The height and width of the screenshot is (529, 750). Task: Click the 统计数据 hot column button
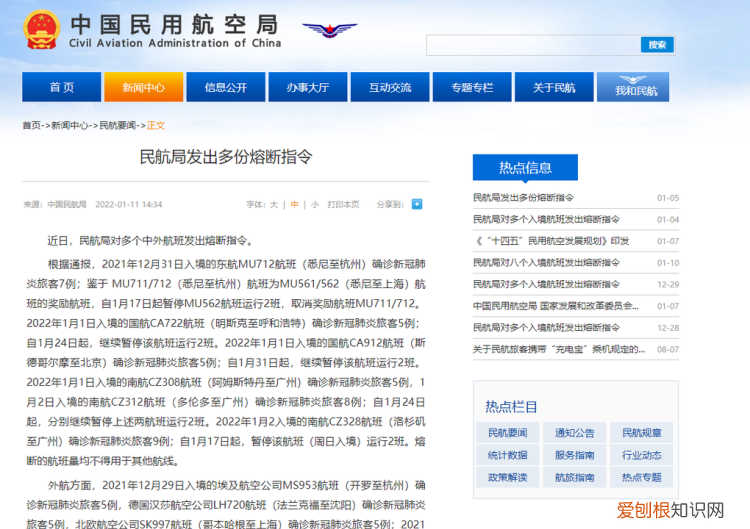pyautogui.click(x=507, y=455)
